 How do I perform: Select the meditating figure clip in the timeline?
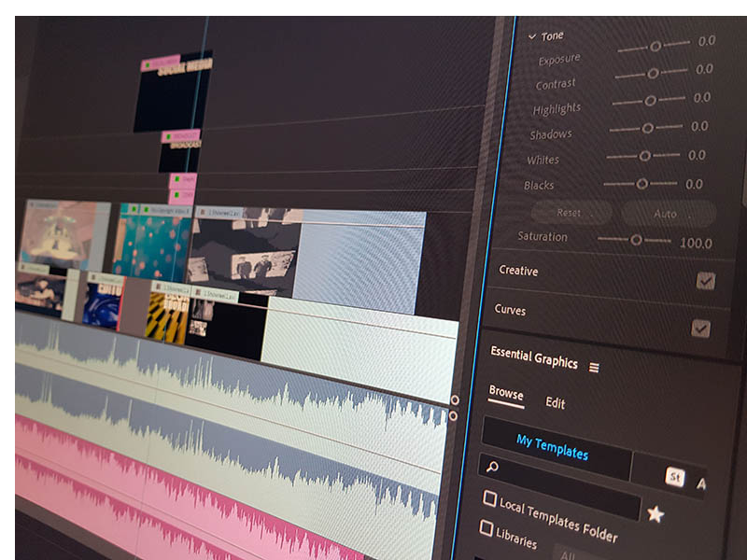pos(64,236)
